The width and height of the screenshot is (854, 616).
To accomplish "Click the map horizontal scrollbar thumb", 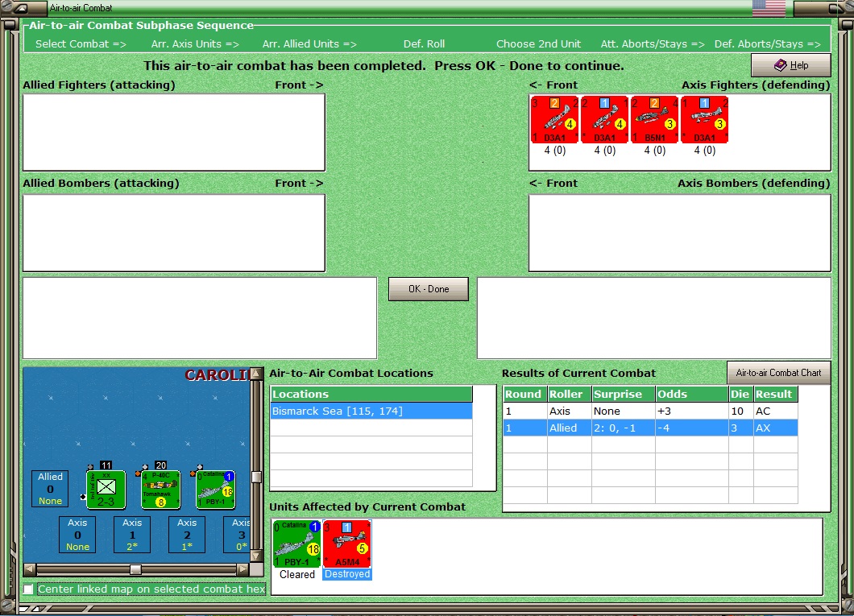I will click(135, 569).
